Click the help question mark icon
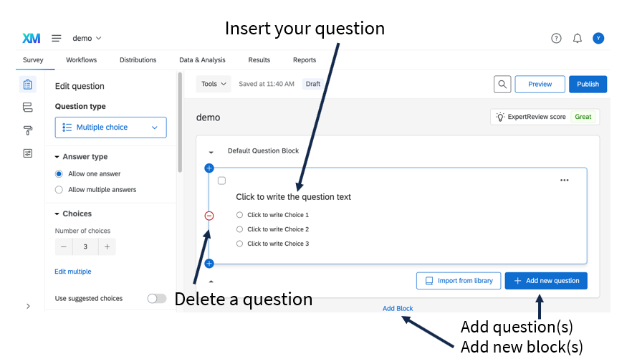Screen dimensions: 637x364 [556, 38]
